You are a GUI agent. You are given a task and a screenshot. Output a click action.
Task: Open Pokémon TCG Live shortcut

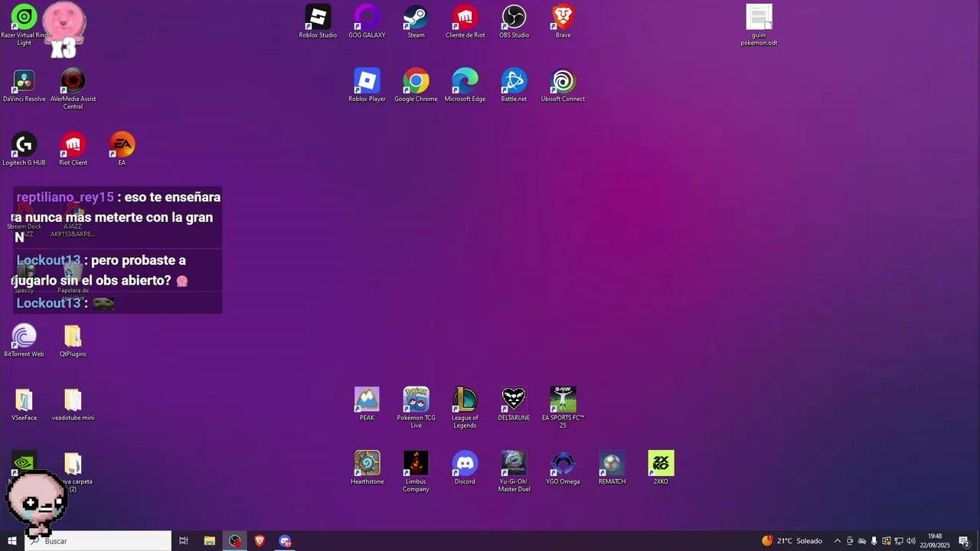(x=416, y=408)
